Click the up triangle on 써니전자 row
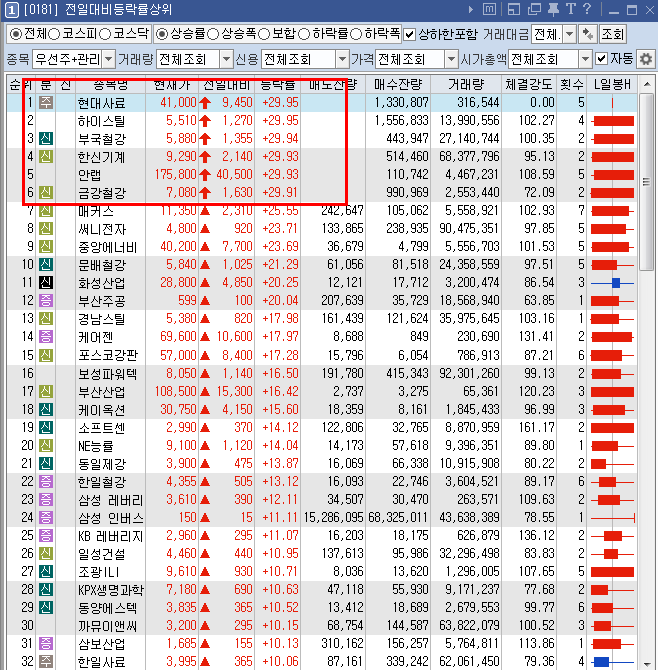 (205, 229)
